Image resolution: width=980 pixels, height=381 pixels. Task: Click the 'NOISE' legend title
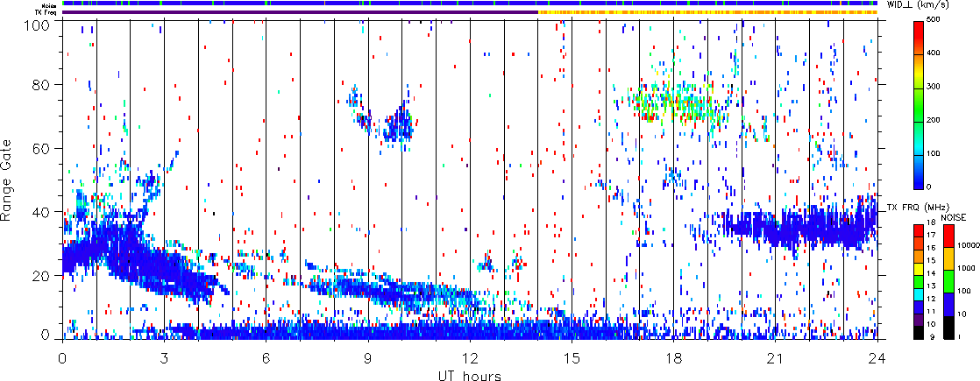coord(953,216)
